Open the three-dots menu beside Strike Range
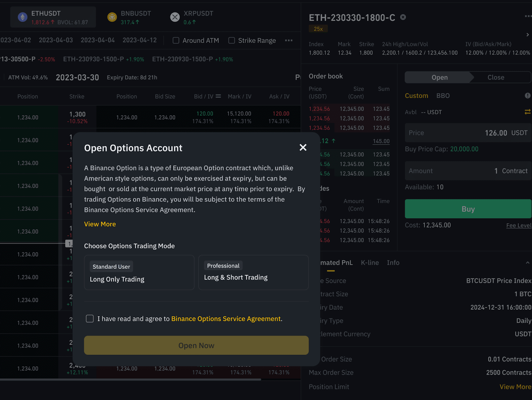 (x=289, y=41)
